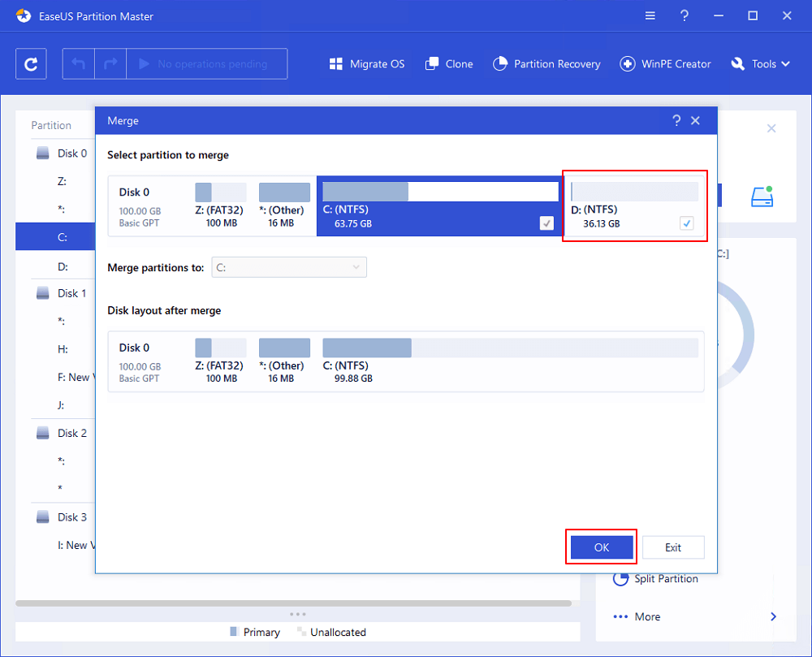Toggle the C: (NTFS) partition checkbox

point(546,223)
